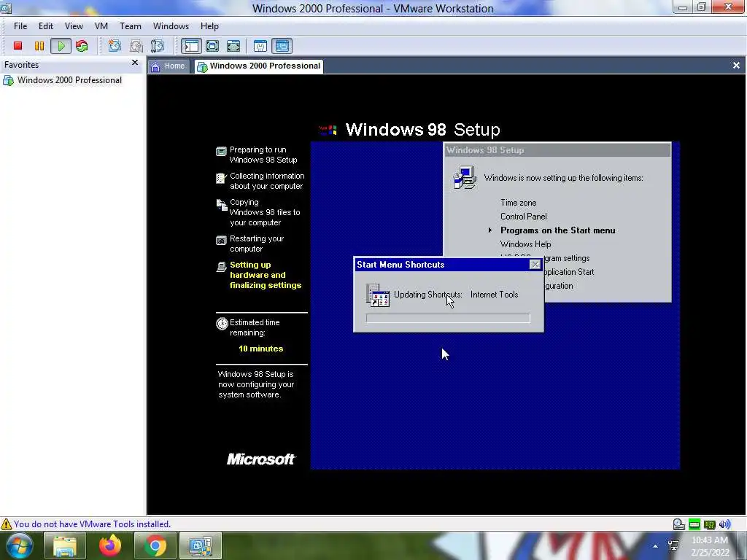Viewport: 747px width, 560px height.
Task: Click the green network adapter status icon
Action: (x=694, y=525)
